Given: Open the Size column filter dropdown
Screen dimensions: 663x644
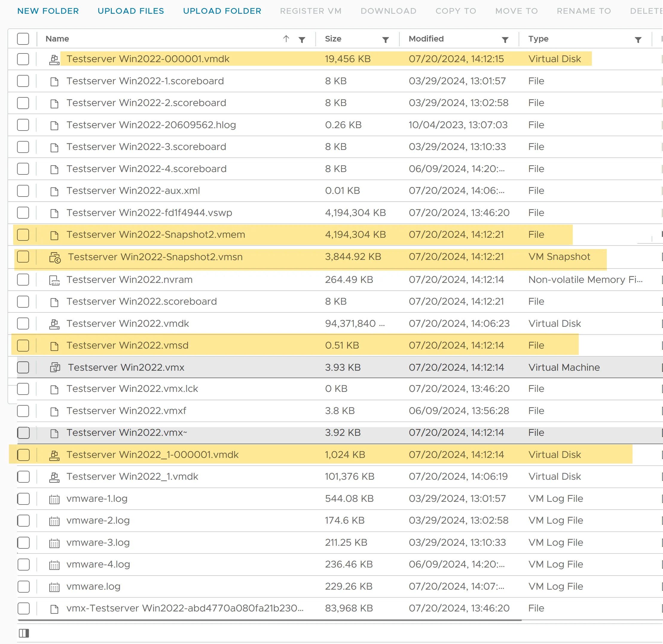Looking at the screenshot, I should pos(386,39).
